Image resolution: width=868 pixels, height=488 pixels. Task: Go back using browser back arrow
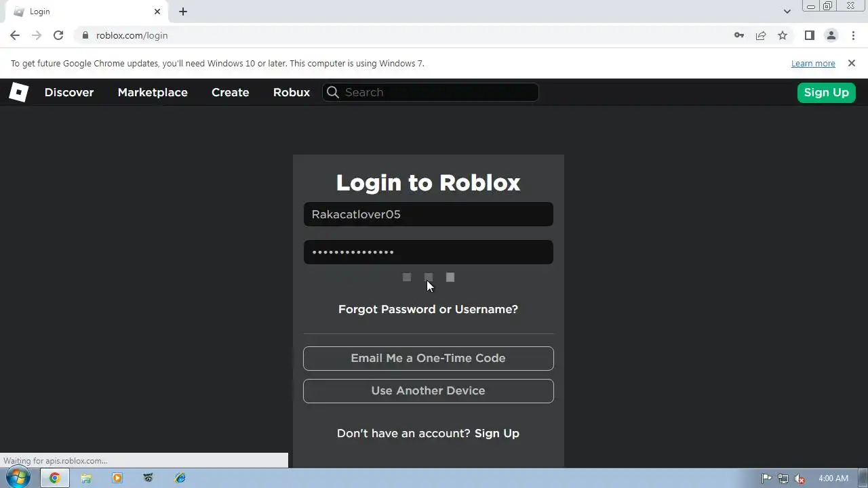coord(15,35)
